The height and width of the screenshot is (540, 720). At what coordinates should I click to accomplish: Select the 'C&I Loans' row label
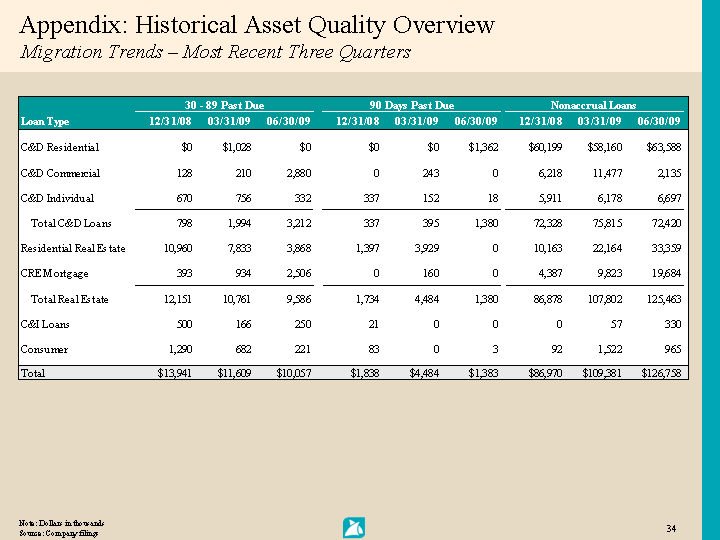(x=45, y=324)
